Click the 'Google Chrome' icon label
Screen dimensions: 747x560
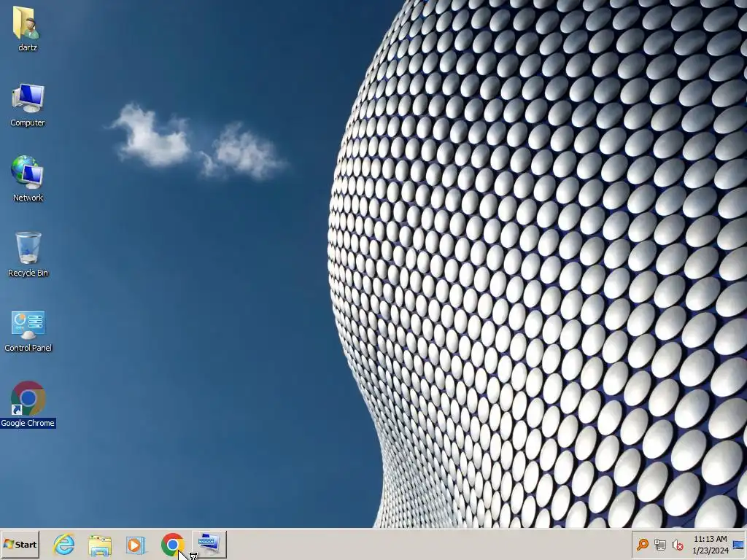pyautogui.click(x=28, y=423)
